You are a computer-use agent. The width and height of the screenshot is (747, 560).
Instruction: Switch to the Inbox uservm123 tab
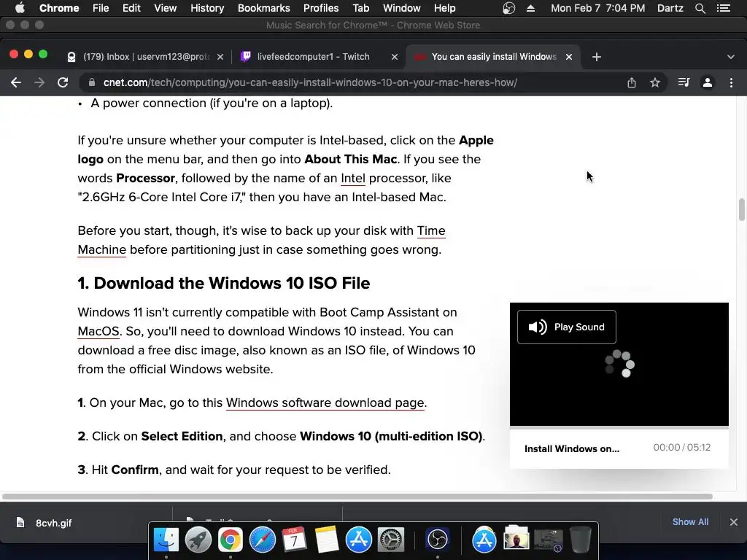(x=145, y=57)
